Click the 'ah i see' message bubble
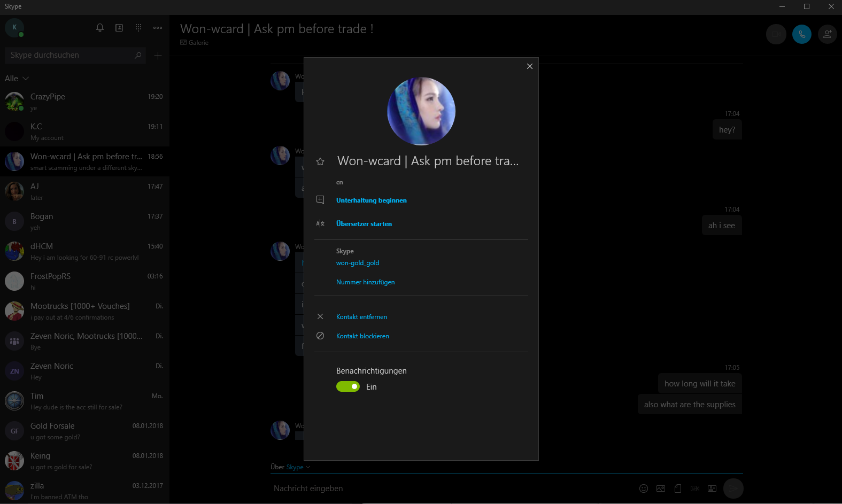Screen dimensions: 842x504 722,226
